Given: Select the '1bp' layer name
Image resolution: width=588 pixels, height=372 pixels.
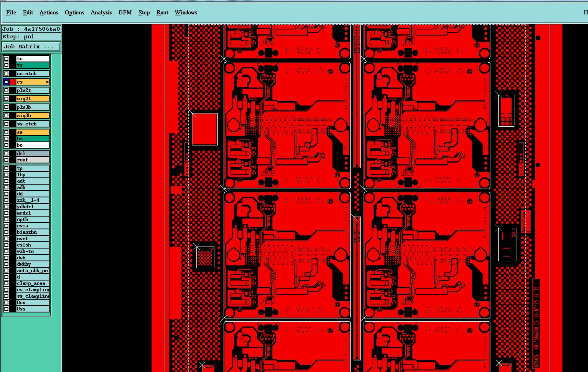Looking at the screenshot, I should [32, 175].
